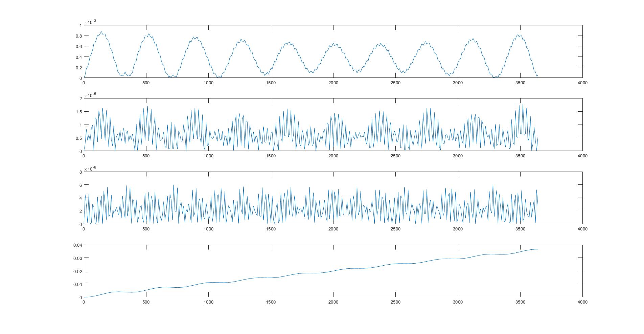Click the 6 y-axis tick label in third plot
The height and width of the screenshot is (334, 644).
[x=80, y=185]
